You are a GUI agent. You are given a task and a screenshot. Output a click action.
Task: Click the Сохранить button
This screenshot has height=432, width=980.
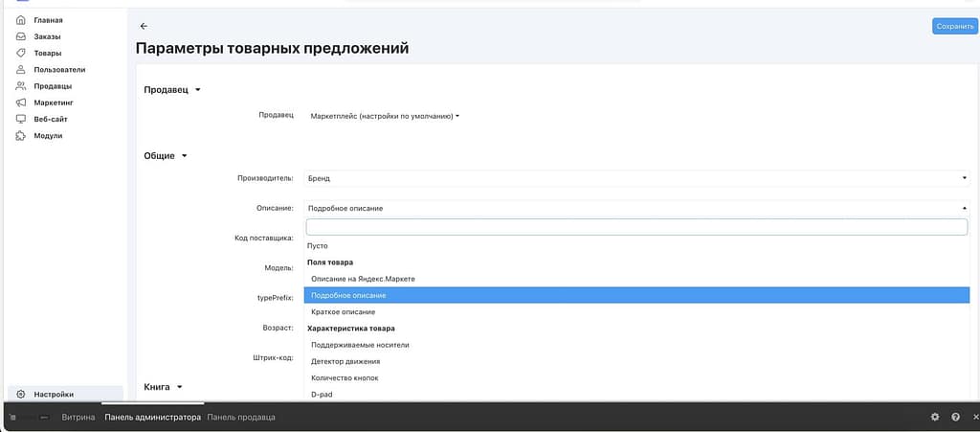tap(955, 26)
